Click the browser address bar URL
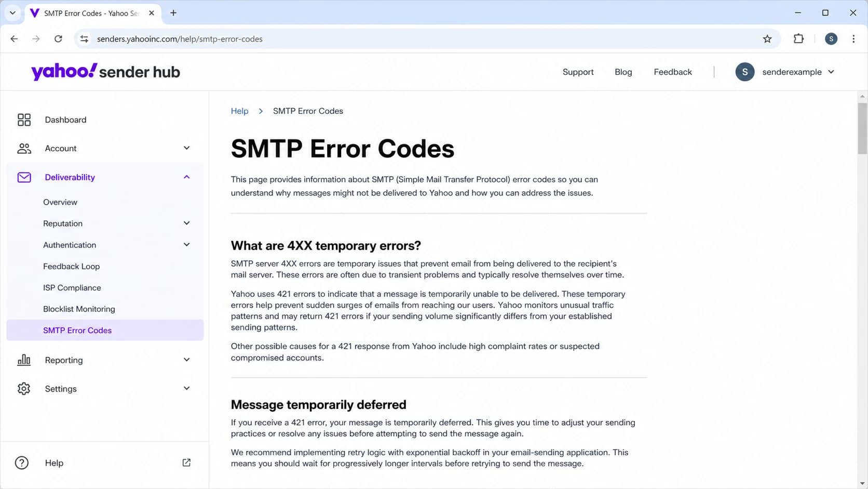The width and height of the screenshot is (868, 489). click(180, 39)
